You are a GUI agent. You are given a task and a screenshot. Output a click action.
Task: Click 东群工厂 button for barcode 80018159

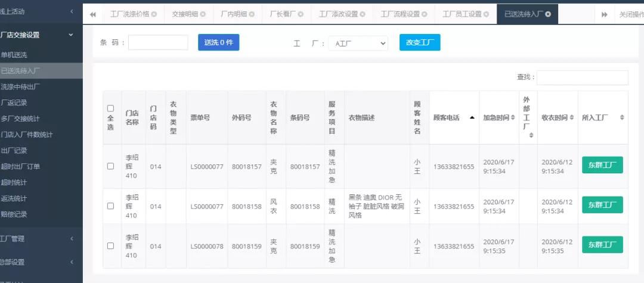coord(602,244)
